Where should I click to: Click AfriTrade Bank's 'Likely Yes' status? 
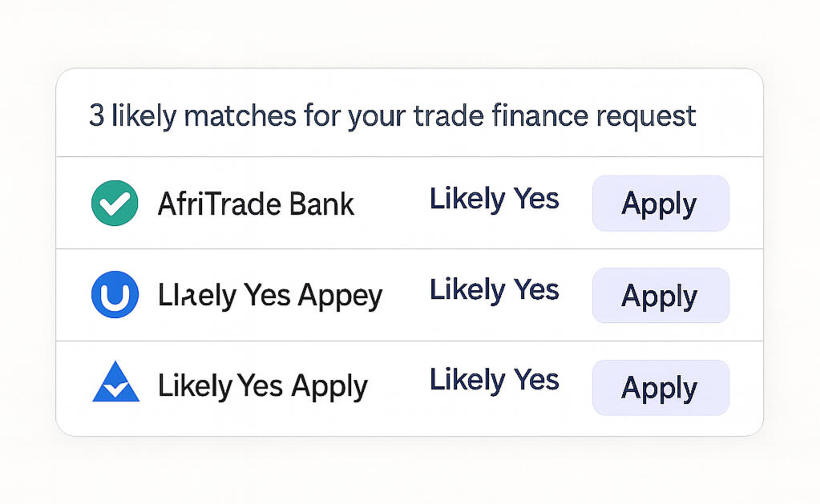click(494, 200)
